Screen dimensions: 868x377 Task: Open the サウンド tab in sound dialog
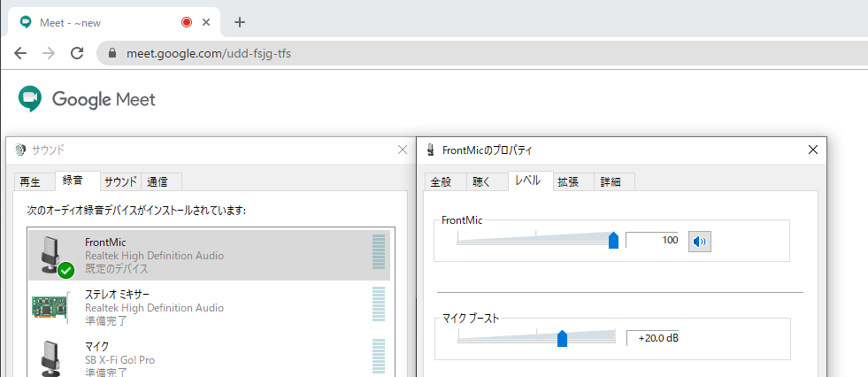[x=120, y=181]
